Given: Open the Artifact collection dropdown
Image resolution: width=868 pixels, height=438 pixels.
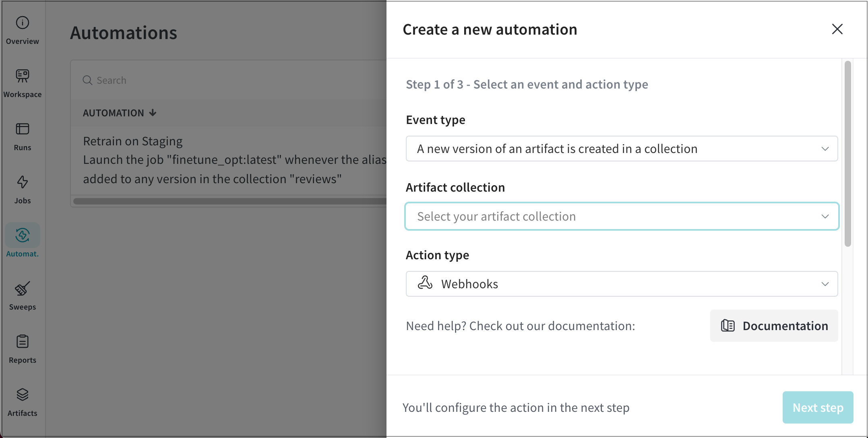Looking at the screenshot, I should pos(622,217).
